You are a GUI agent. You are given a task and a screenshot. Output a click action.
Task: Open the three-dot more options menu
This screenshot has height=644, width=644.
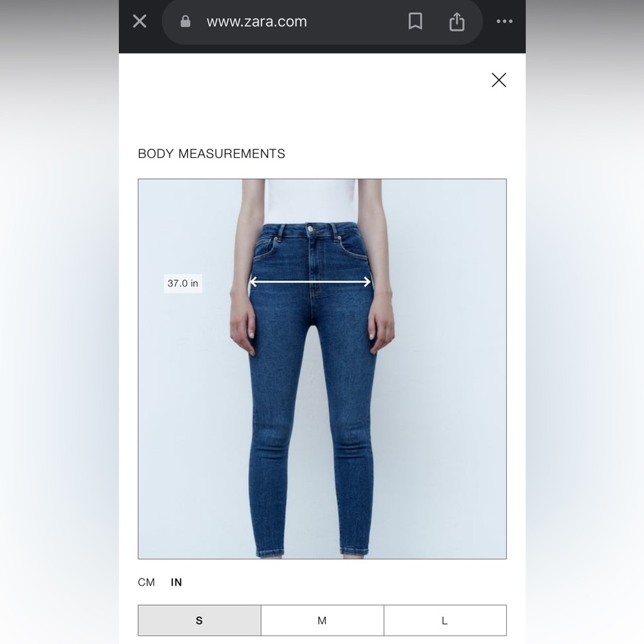(x=504, y=21)
